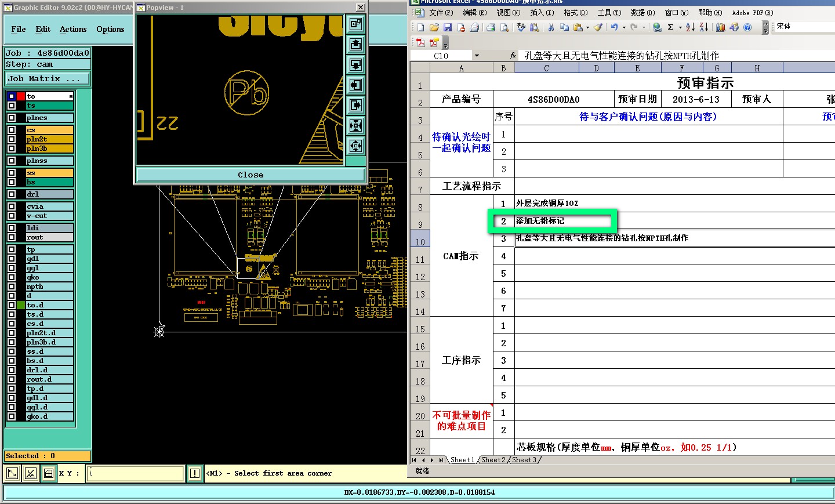The width and height of the screenshot is (835, 504).
Task: Toggle visibility checkbox for layer plncs
Action: tap(12, 118)
